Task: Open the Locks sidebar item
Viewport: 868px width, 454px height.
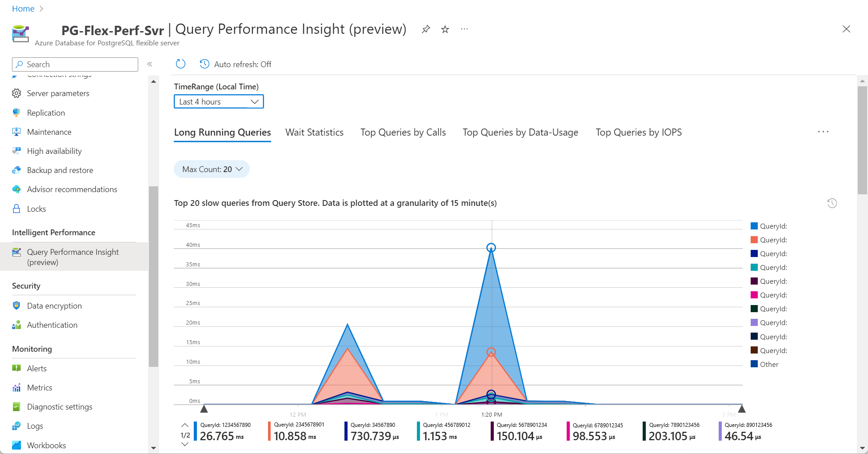Action: coord(36,209)
